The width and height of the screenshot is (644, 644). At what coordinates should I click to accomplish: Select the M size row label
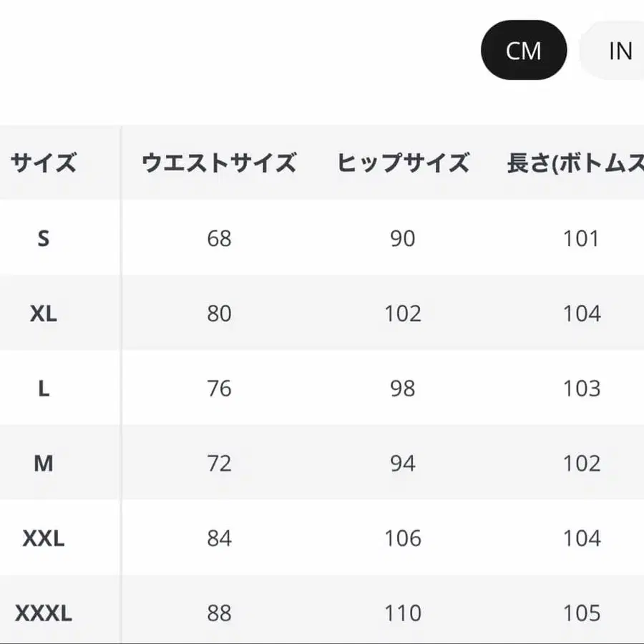coord(43,463)
